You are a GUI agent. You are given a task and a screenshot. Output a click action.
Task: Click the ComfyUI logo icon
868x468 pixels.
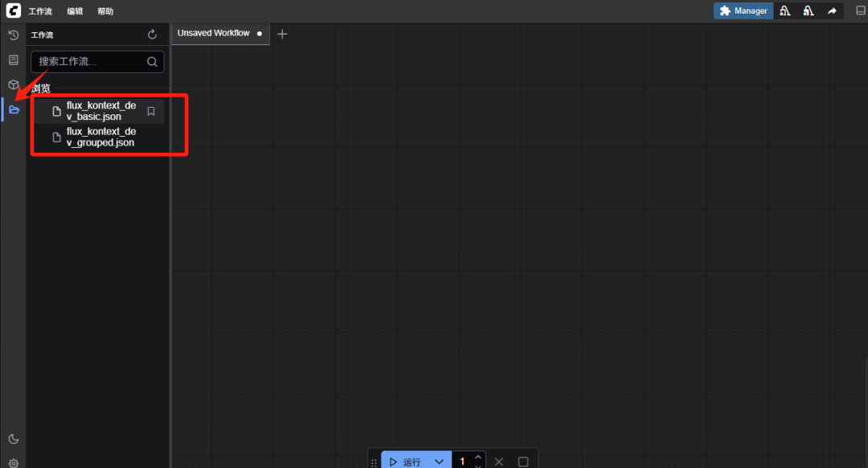(14, 10)
